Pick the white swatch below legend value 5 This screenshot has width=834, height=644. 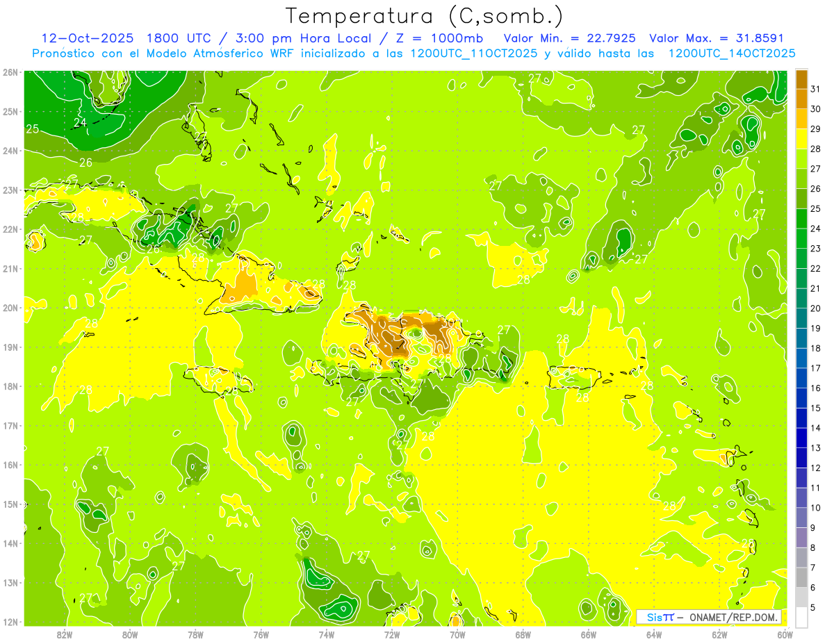point(801,617)
